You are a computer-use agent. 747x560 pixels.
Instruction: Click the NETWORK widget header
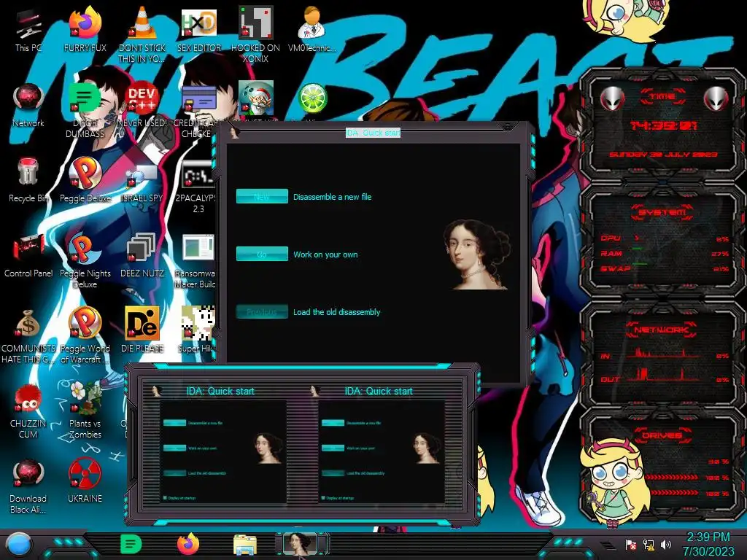click(x=662, y=330)
